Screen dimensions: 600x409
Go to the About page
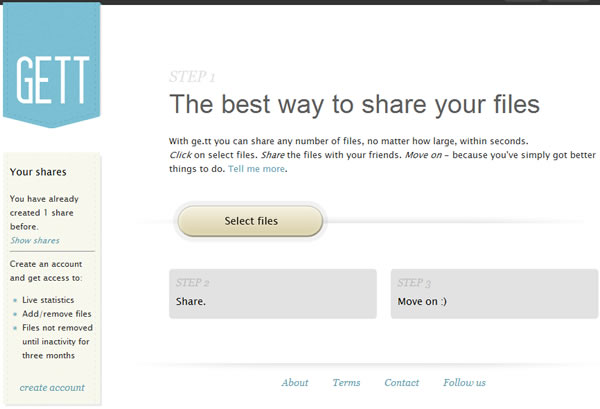point(295,383)
